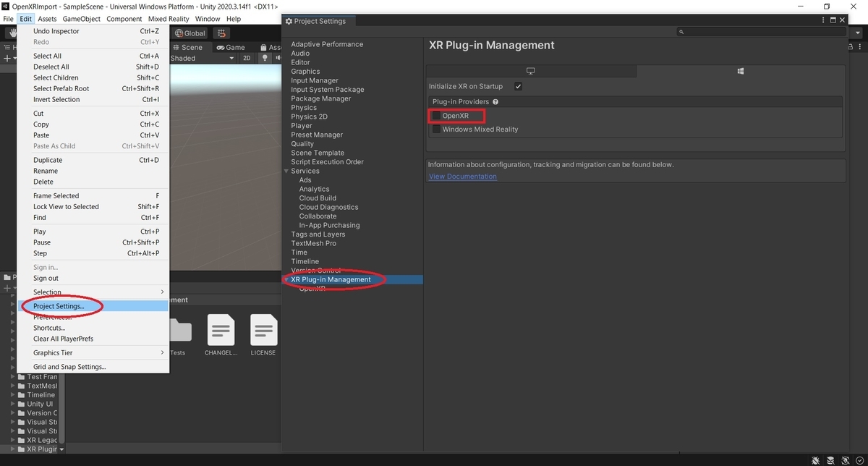Open the Input Manager settings
This screenshot has width=868, height=466.
tap(315, 80)
